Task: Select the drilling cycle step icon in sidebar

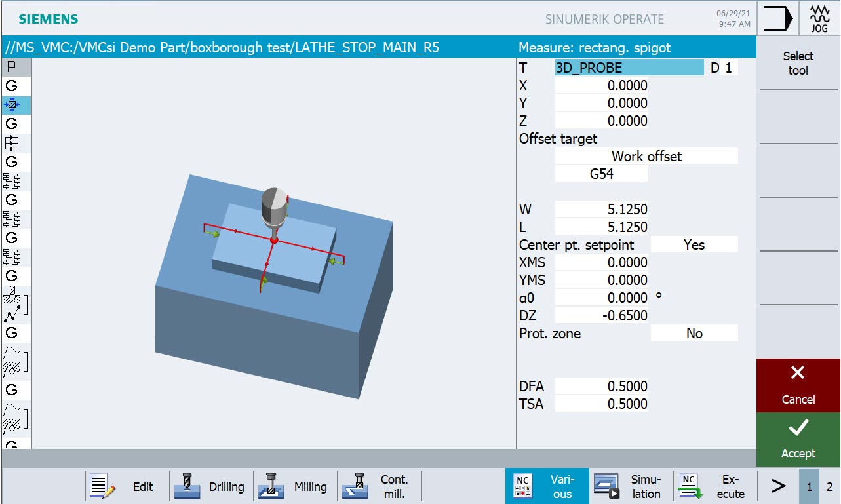Action: [12, 295]
